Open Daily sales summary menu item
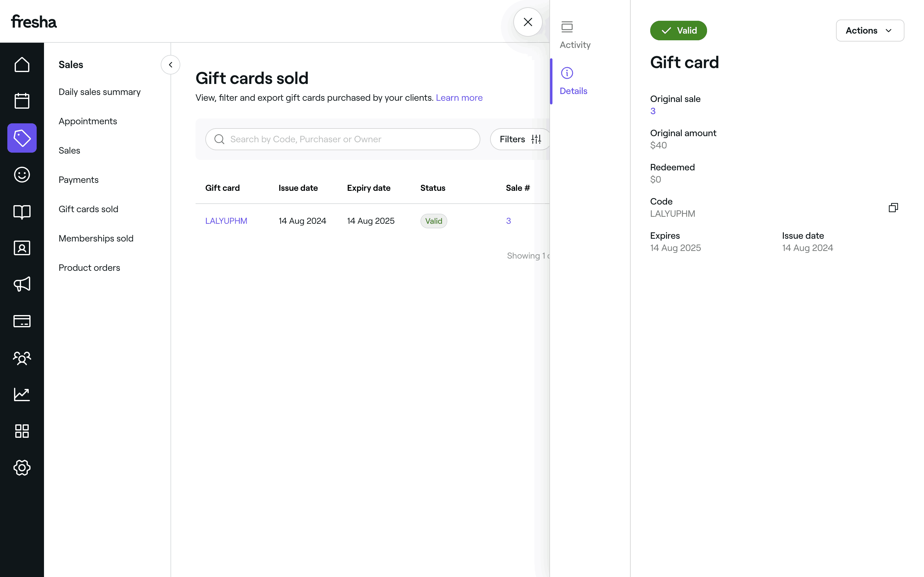 pyautogui.click(x=99, y=92)
